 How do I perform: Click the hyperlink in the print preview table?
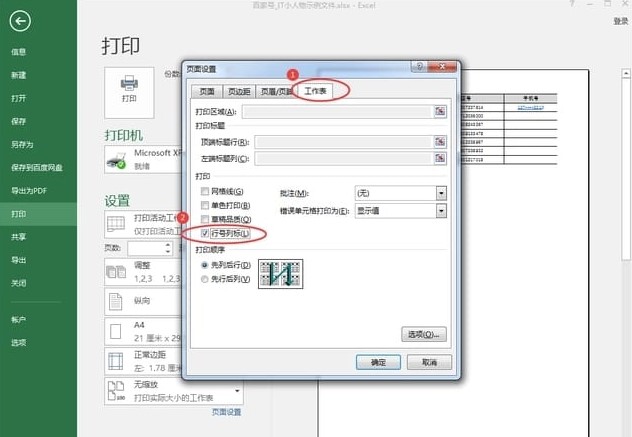530,108
